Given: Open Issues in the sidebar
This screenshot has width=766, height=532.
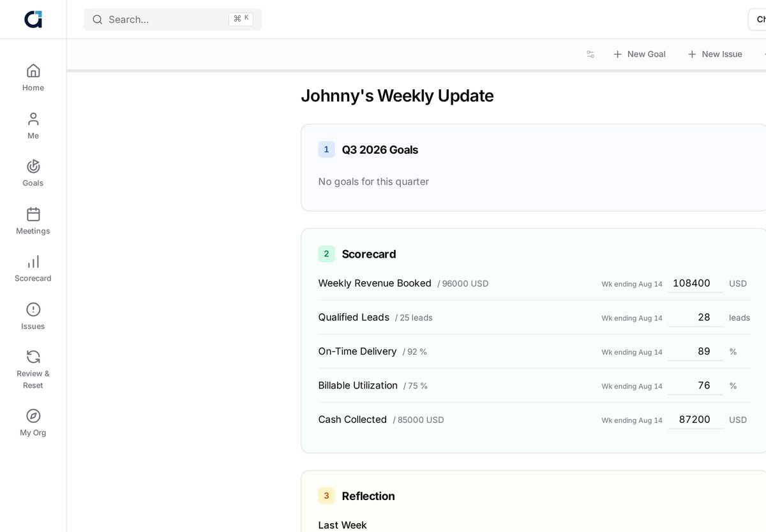Looking at the screenshot, I should point(33,316).
